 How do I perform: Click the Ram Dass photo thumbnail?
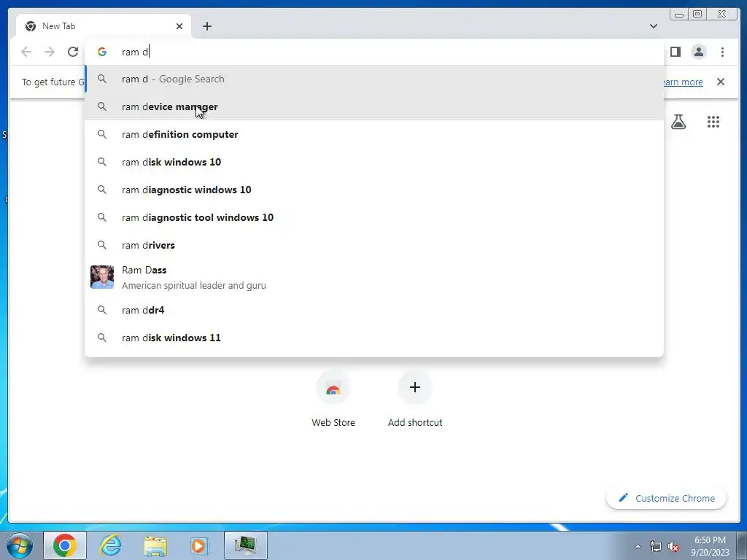click(x=102, y=277)
